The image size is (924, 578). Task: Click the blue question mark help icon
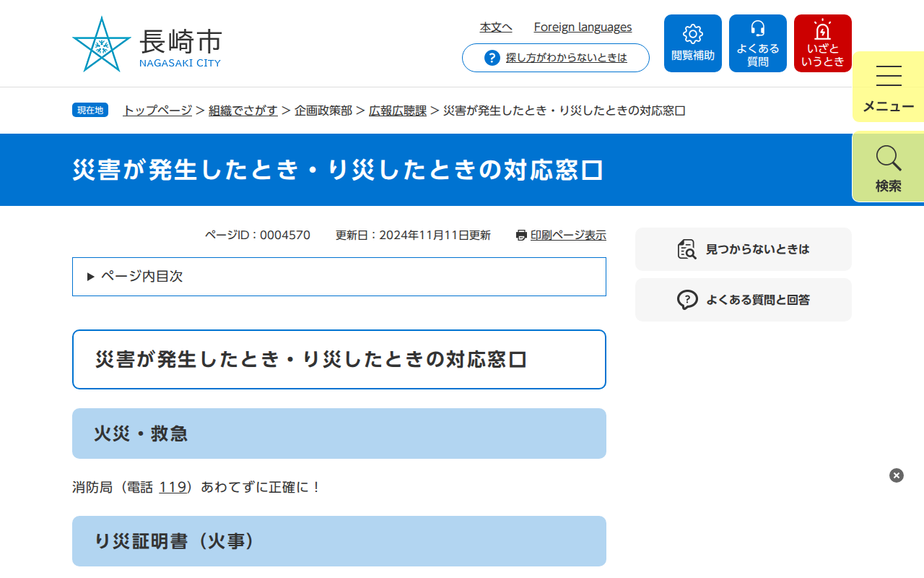point(492,58)
